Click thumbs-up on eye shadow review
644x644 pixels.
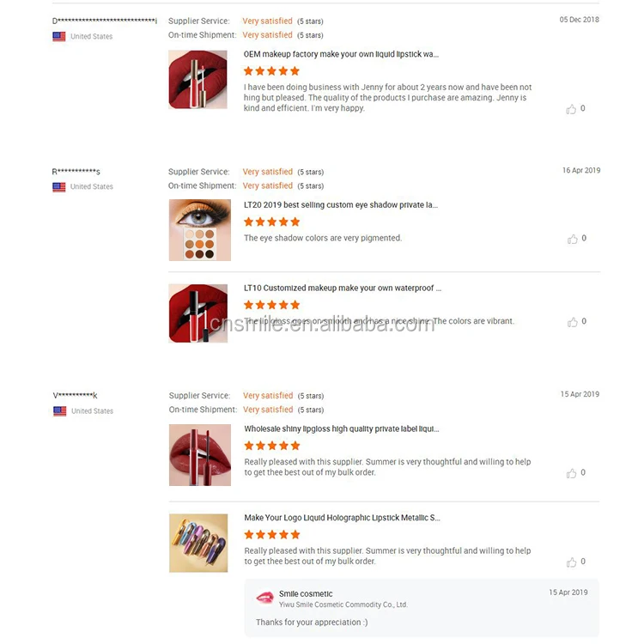point(572,239)
